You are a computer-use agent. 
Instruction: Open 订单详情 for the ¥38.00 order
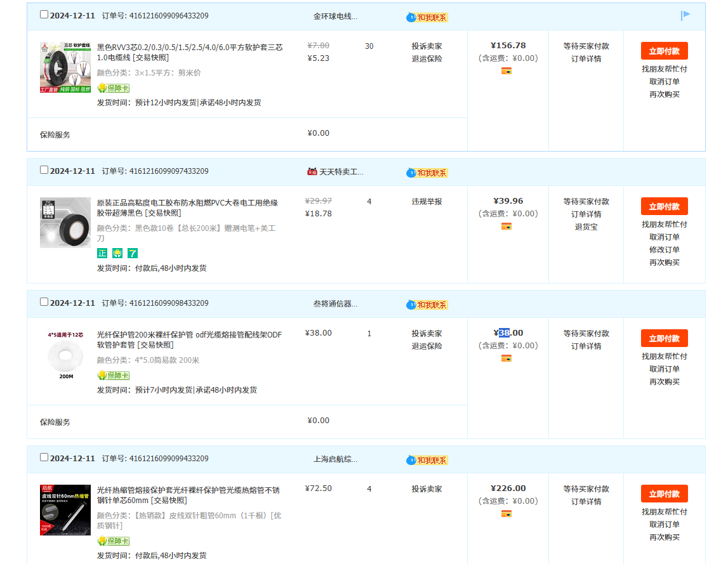[x=586, y=346]
